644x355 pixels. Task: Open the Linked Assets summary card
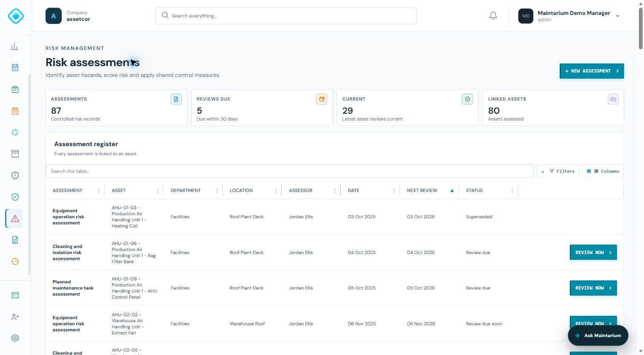[553, 108]
